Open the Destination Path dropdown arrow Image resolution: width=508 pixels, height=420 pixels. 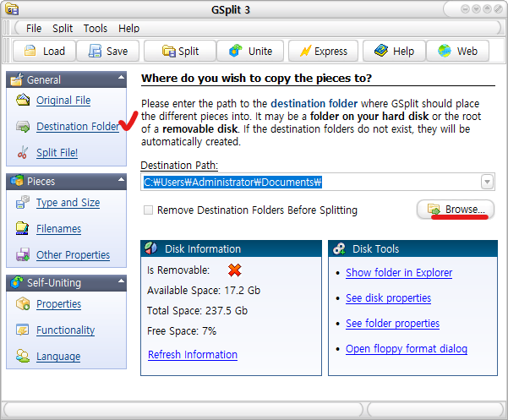pos(487,182)
